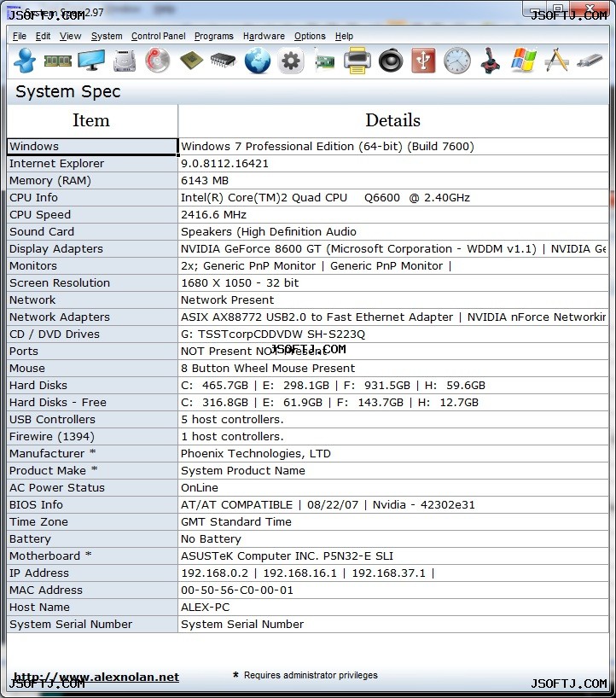This screenshot has height=698, width=616.
Task: Open the Hardware menu
Action: point(264,36)
